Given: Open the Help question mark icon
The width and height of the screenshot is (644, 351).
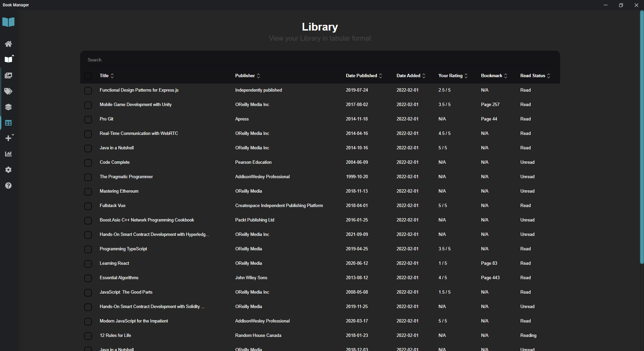Looking at the screenshot, I should pos(8,186).
